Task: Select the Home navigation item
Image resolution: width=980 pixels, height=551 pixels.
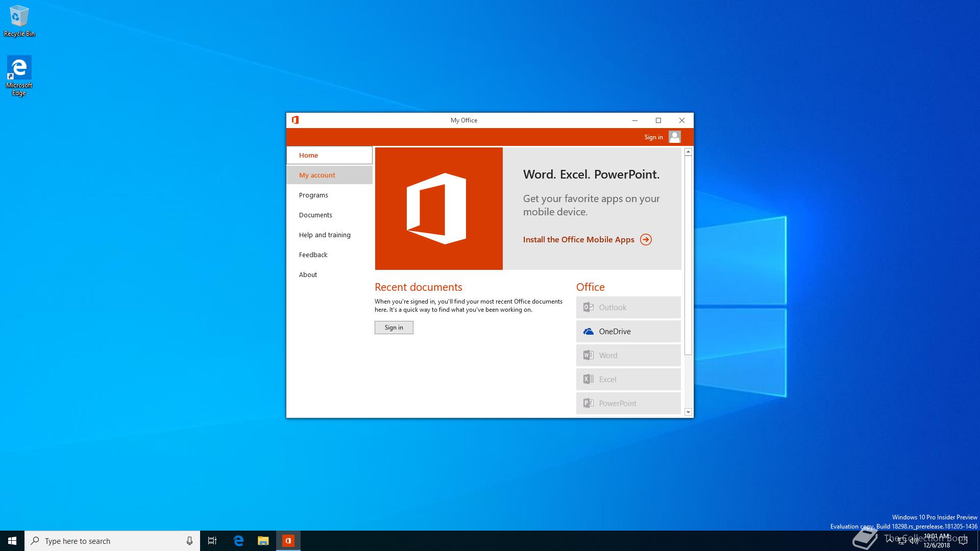Action: click(x=329, y=155)
